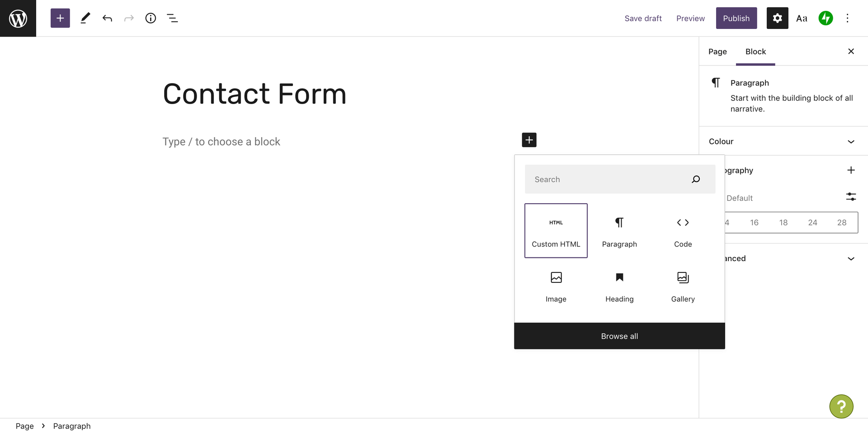Open the Details info icon
This screenshot has height=433, width=868.
(x=151, y=18)
